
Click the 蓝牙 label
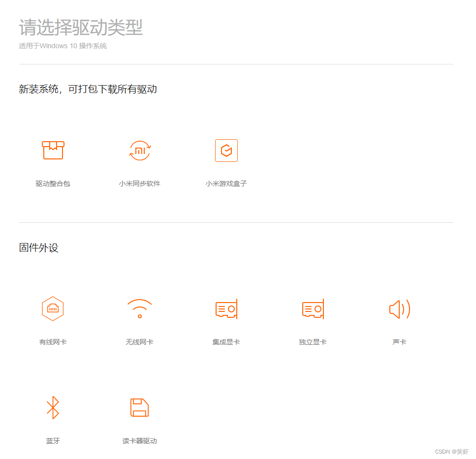coord(53,441)
